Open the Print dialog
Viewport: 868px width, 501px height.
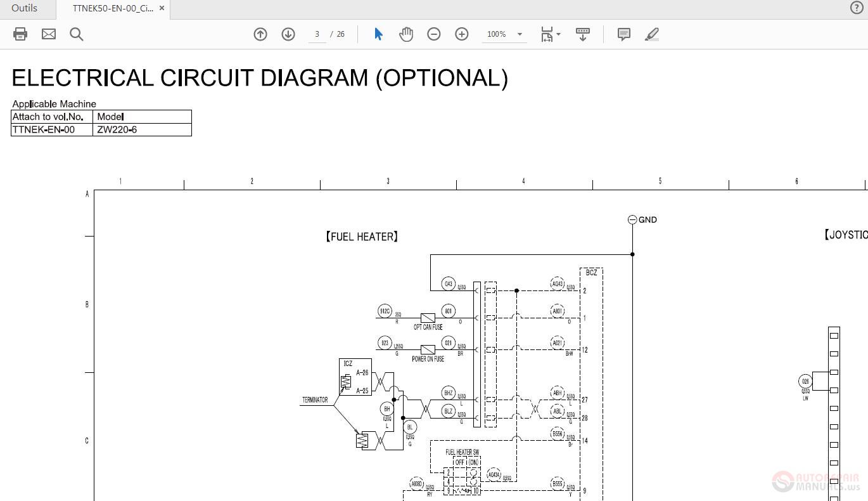click(20, 34)
